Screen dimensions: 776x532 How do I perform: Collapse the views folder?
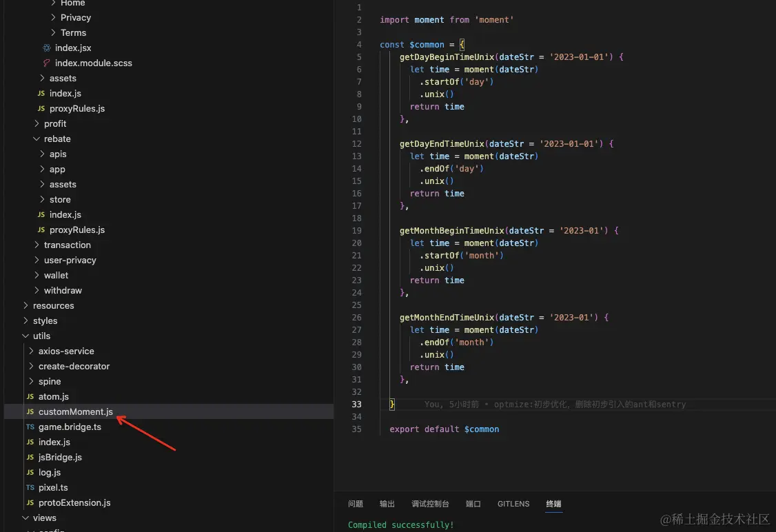tap(45, 518)
